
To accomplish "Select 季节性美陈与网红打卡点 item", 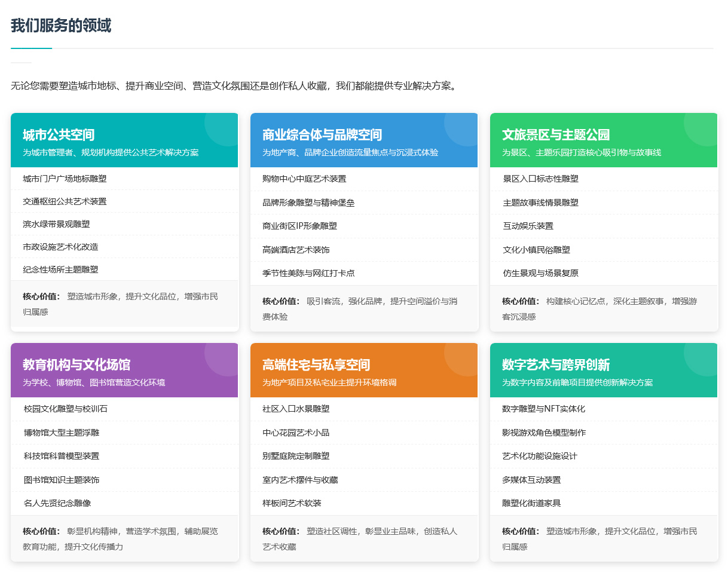I will coord(308,273).
